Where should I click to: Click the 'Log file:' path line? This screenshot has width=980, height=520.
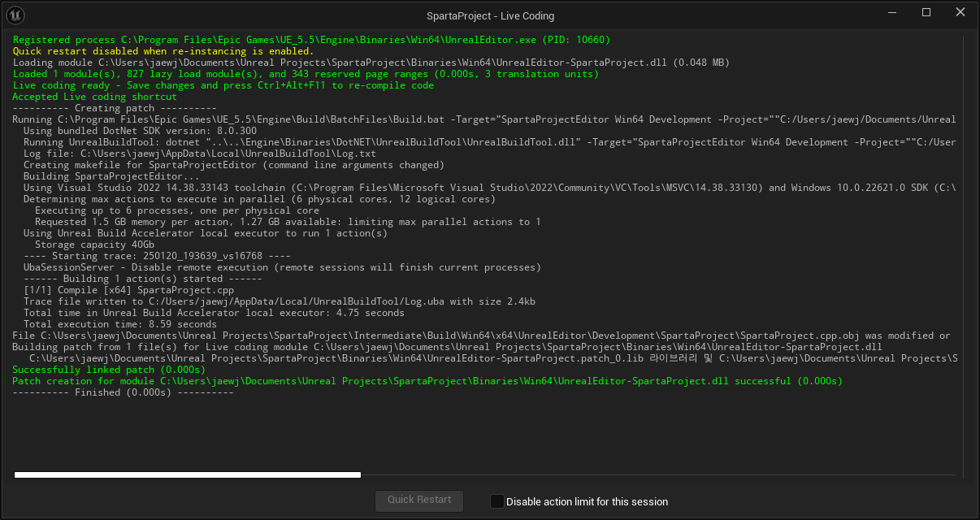(200, 154)
